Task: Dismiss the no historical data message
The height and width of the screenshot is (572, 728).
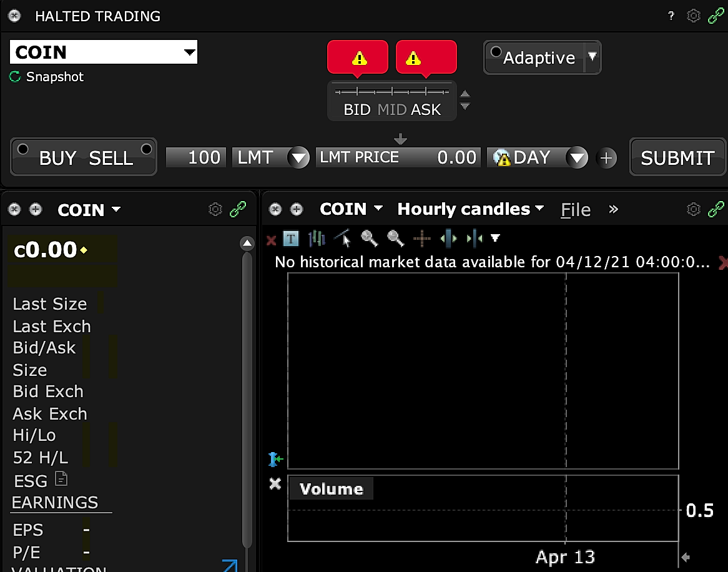Action: (722, 263)
